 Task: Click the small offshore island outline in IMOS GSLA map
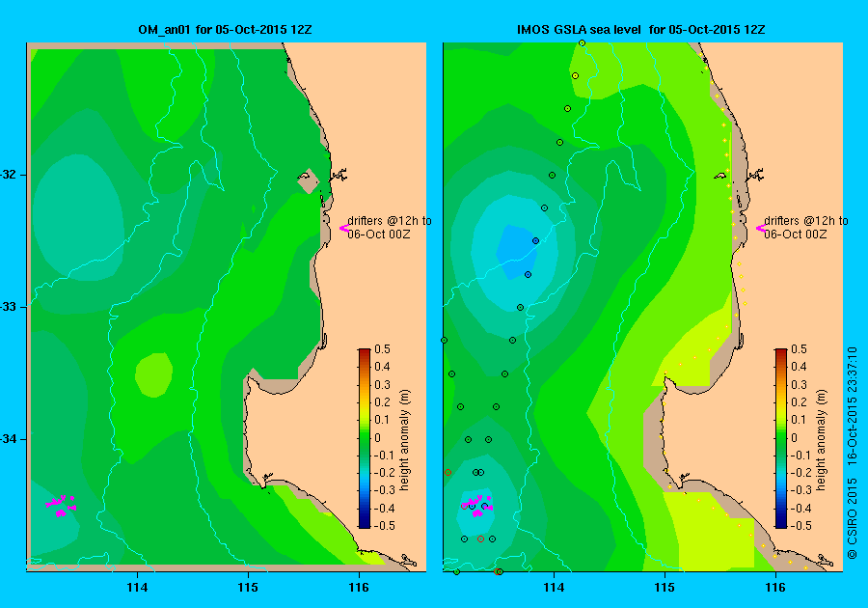719,176
